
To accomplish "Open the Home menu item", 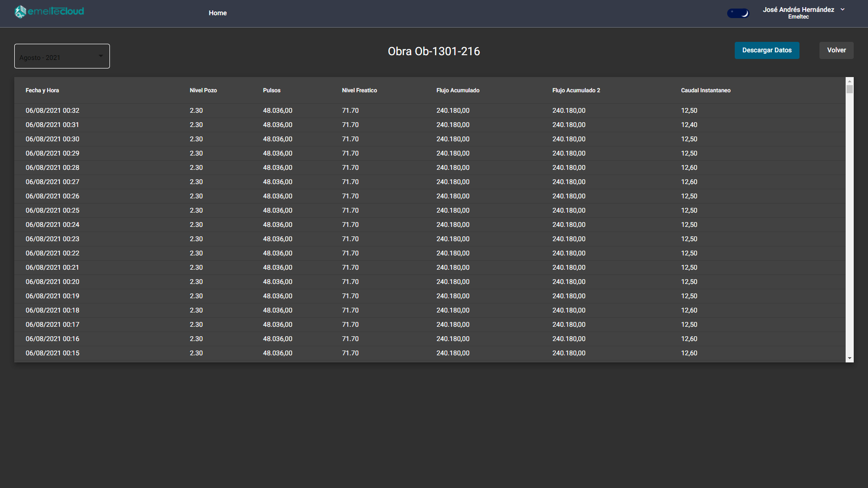I will click(217, 13).
